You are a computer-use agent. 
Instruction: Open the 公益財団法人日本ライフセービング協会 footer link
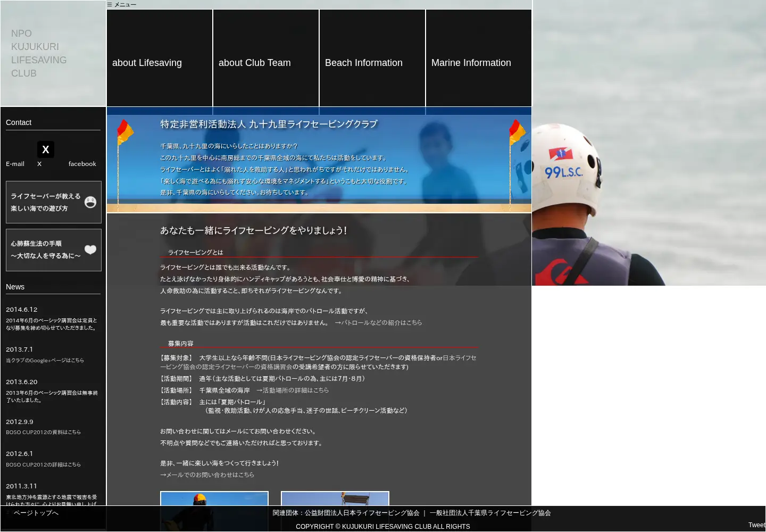click(x=362, y=513)
